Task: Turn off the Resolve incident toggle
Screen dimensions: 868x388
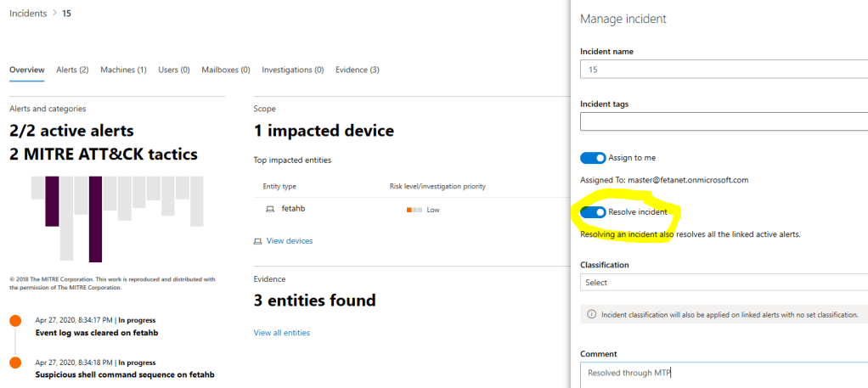Action: tap(593, 212)
